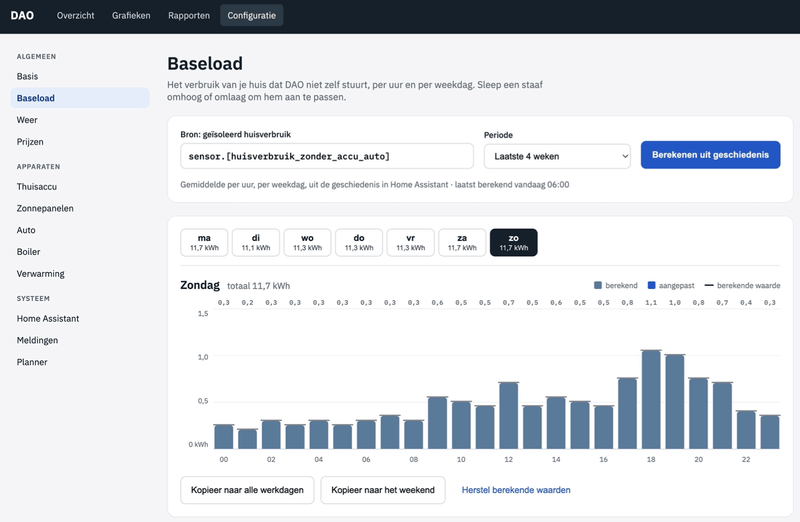This screenshot has width=800, height=522.
Task: Click the 1,1 value label above chart
Action: point(651,303)
